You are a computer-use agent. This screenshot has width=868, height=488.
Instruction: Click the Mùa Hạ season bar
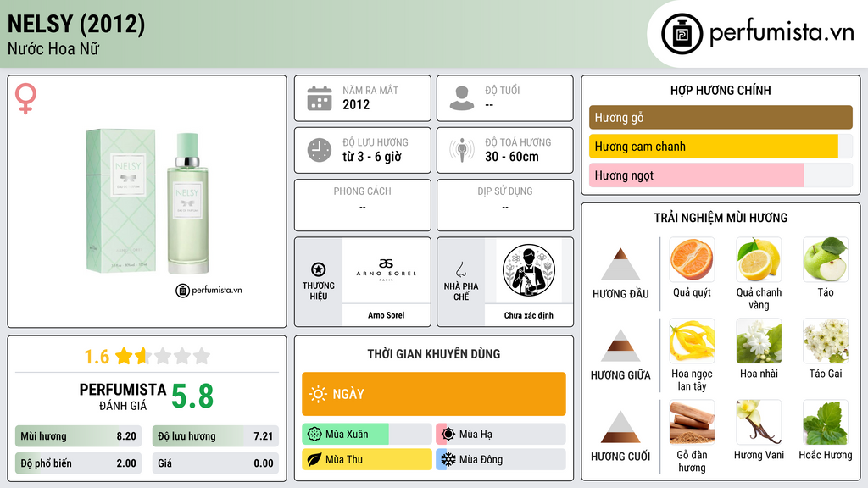point(501,435)
